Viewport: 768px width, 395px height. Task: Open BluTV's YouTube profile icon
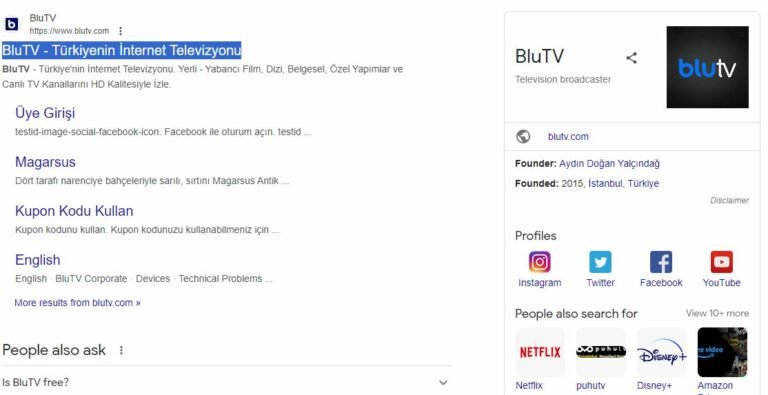click(x=721, y=262)
